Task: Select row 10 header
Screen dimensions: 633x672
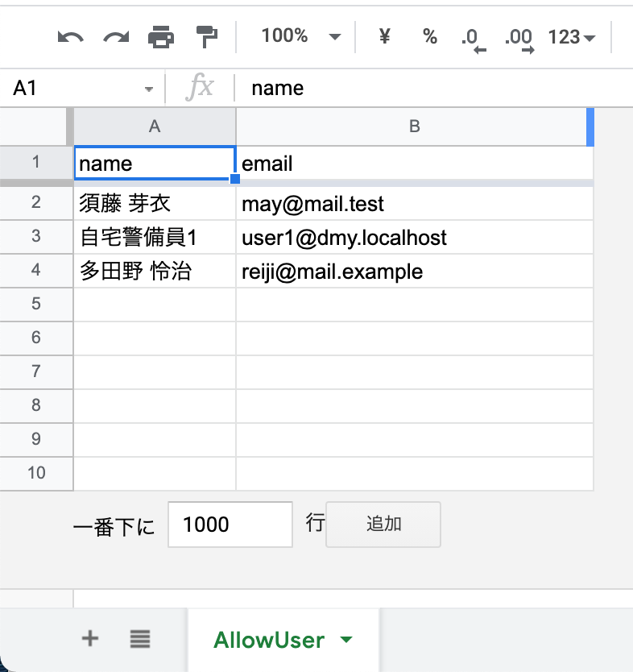Action: point(36,474)
